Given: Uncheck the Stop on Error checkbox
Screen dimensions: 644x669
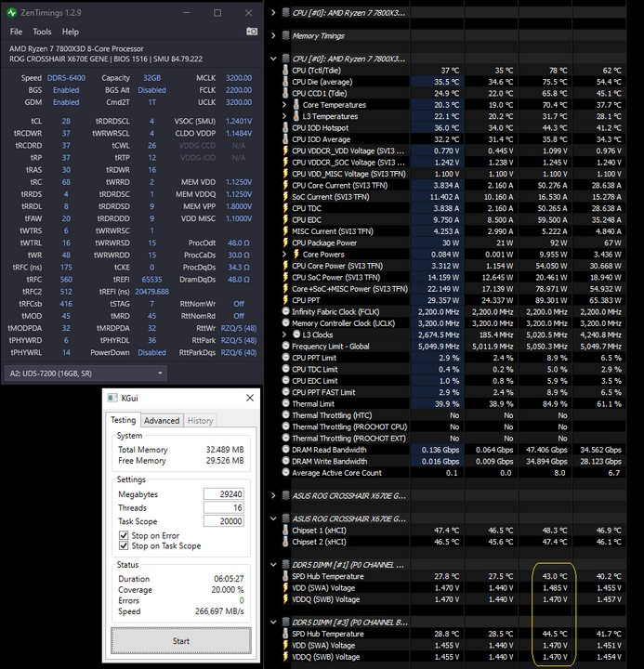Looking at the screenshot, I should click(x=125, y=536).
